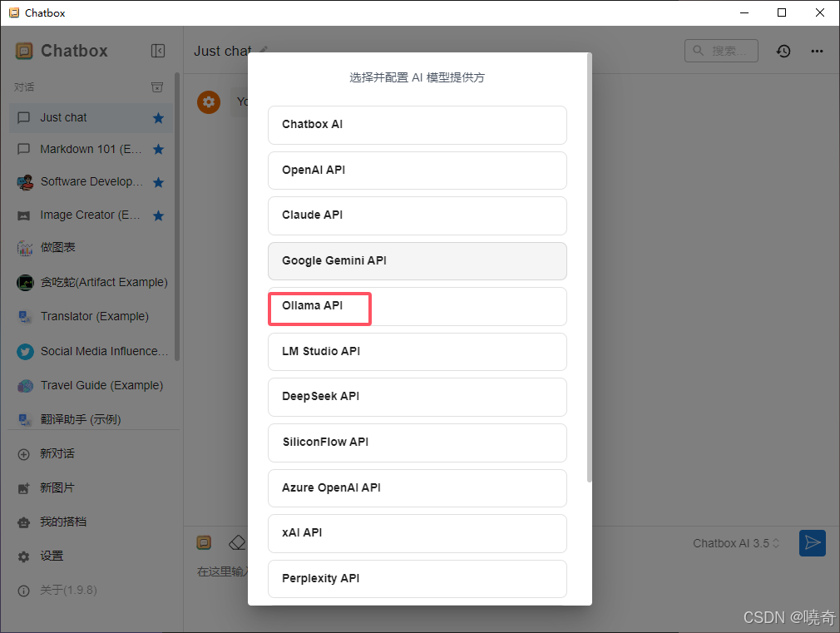Click the send message arrow button
Image resolution: width=840 pixels, height=633 pixels.
[813, 543]
